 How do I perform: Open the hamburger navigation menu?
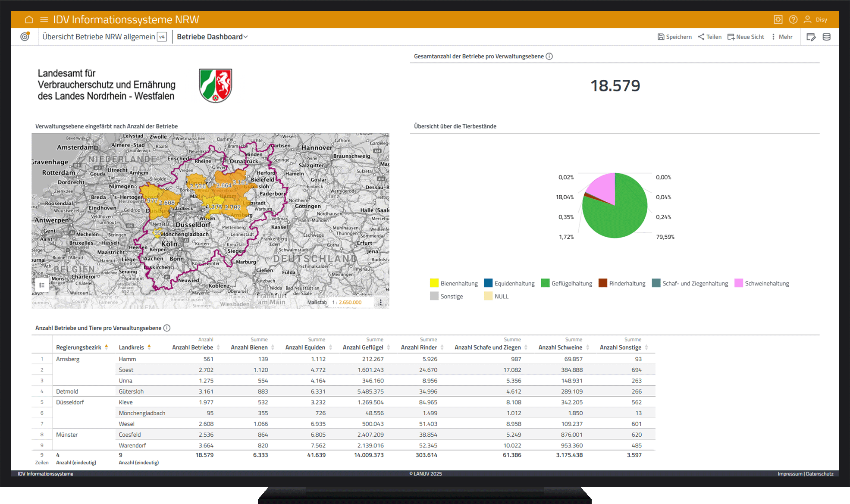pyautogui.click(x=44, y=19)
